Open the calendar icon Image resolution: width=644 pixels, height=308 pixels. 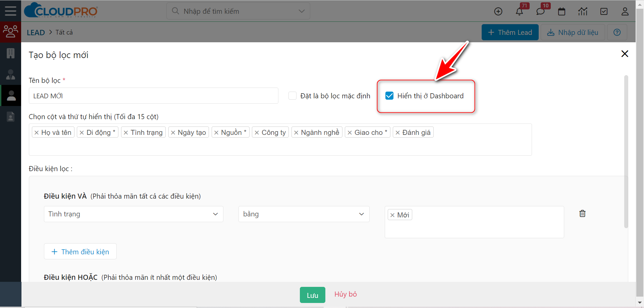tap(561, 11)
